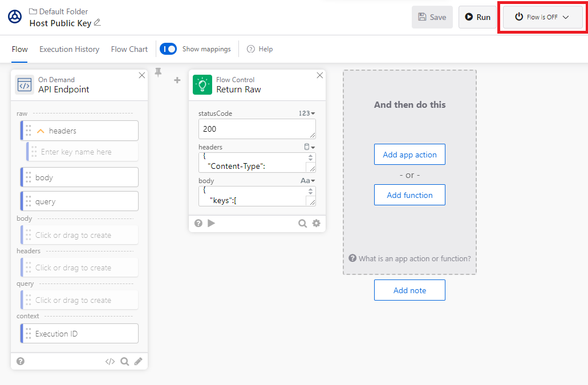Select the raw body key
The image size is (588, 385).
(x=79, y=177)
